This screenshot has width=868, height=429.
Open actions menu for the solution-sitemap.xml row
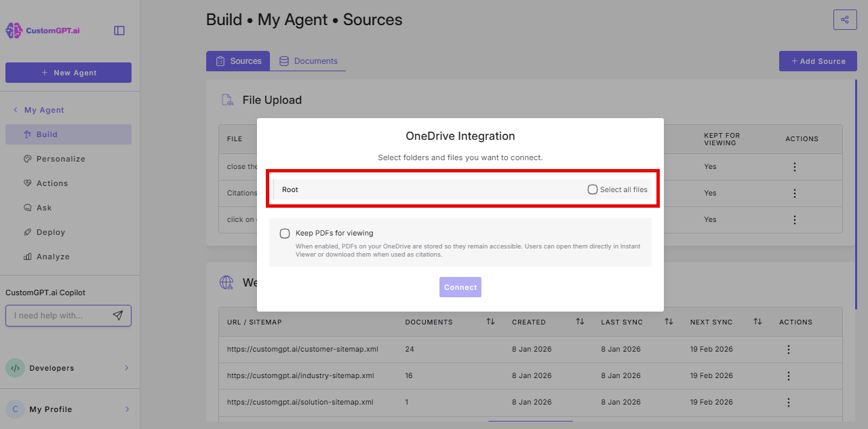[x=788, y=402]
